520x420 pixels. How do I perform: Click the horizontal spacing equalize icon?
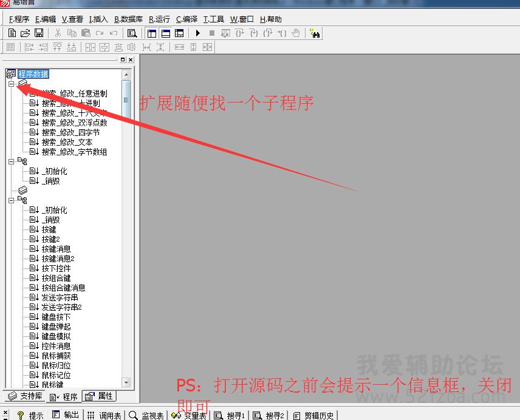146,47
